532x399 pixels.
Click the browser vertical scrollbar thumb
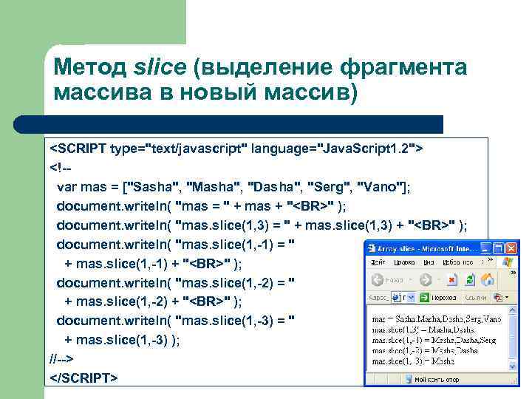click(512, 336)
